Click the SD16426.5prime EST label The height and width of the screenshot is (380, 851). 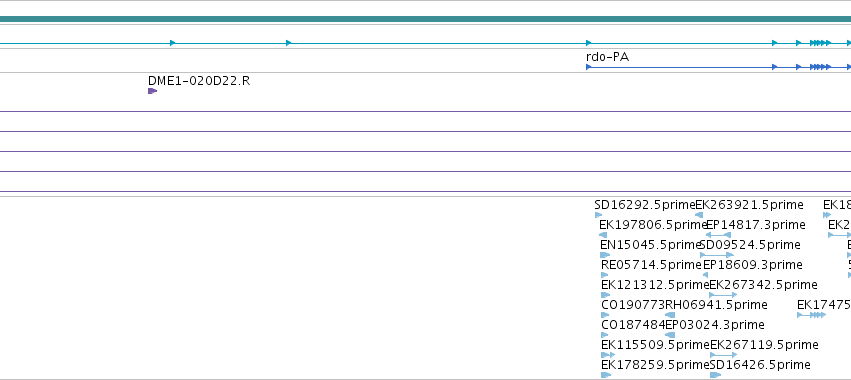click(760, 365)
